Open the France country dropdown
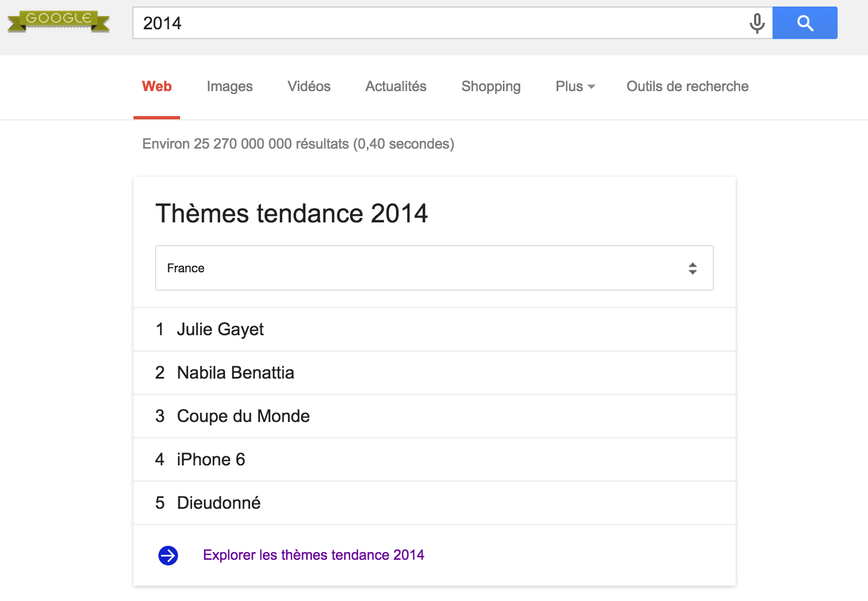This screenshot has width=868, height=601. (x=434, y=268)
